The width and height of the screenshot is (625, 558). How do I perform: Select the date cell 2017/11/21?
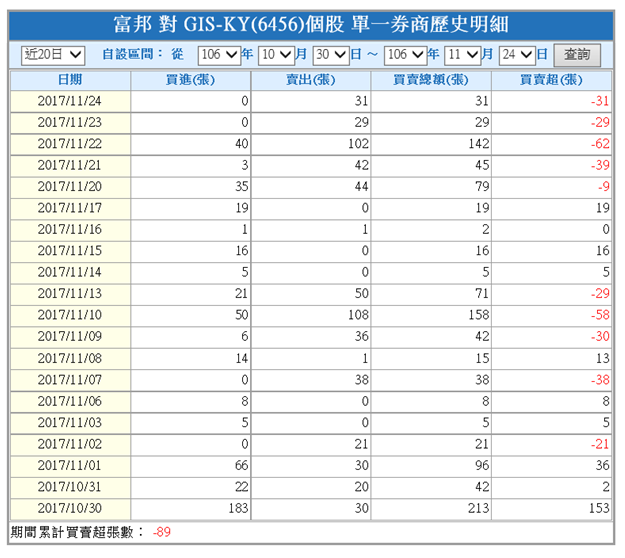click(x=70, y=165)
